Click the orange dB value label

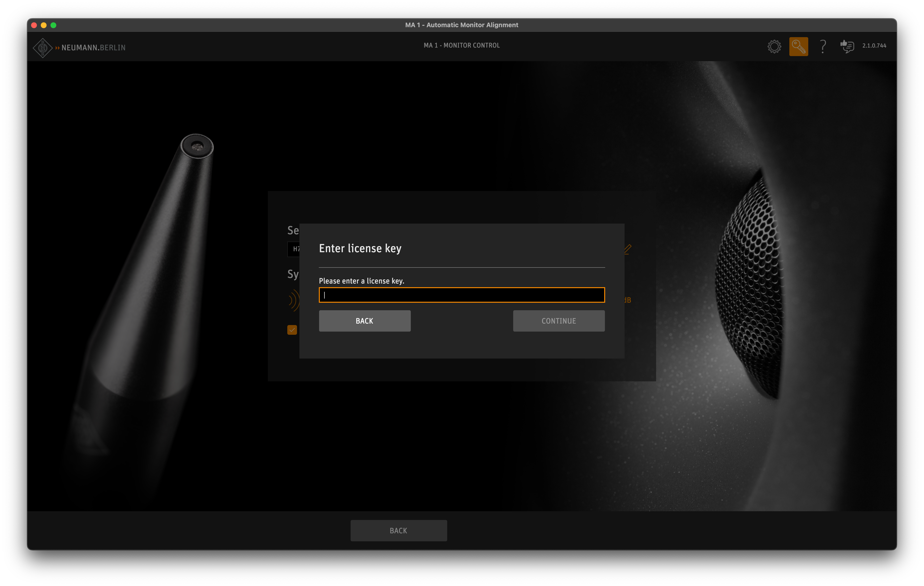click(628, 300)
